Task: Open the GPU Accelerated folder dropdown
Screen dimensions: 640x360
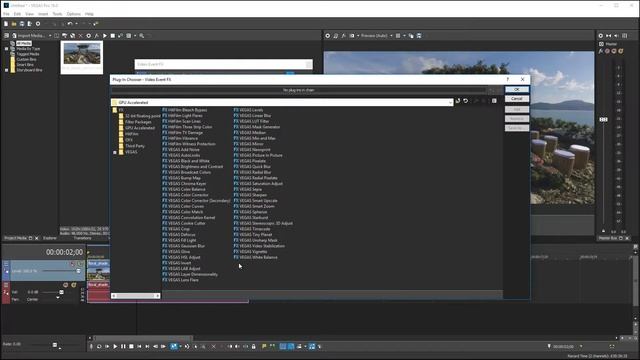Action: [x=450, y=102]
